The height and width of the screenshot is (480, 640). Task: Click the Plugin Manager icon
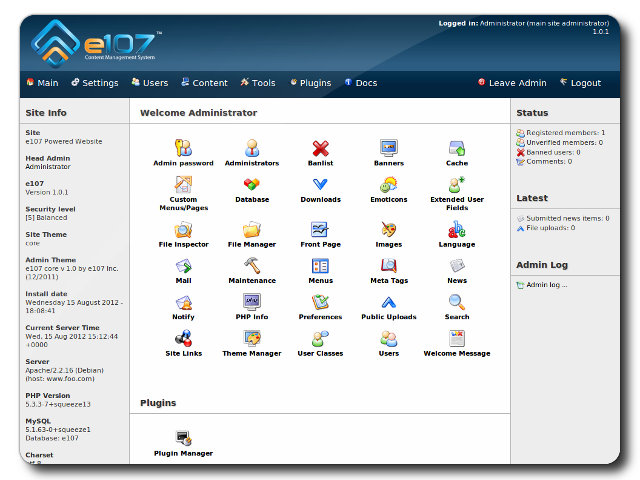point(183,439)
